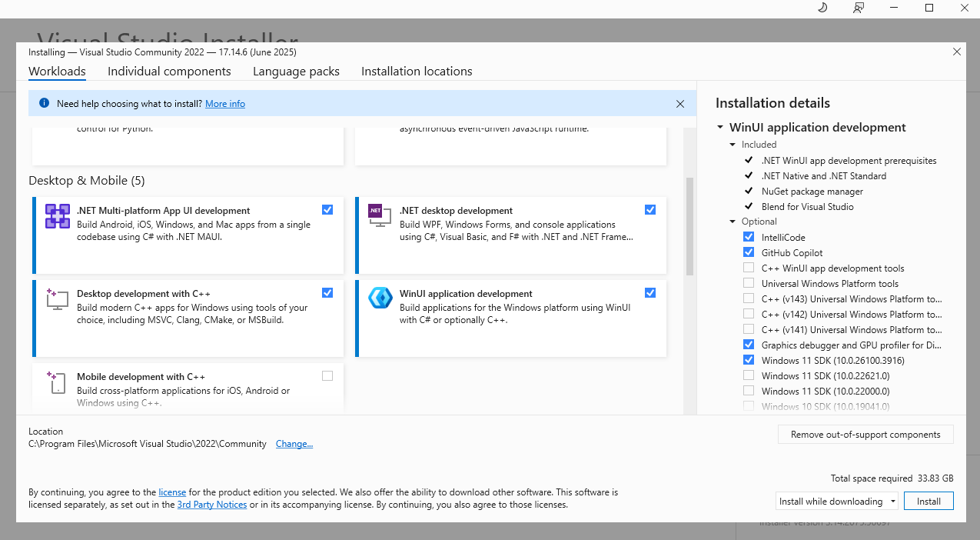Click the Installation details heading

[x=772, y=103]
